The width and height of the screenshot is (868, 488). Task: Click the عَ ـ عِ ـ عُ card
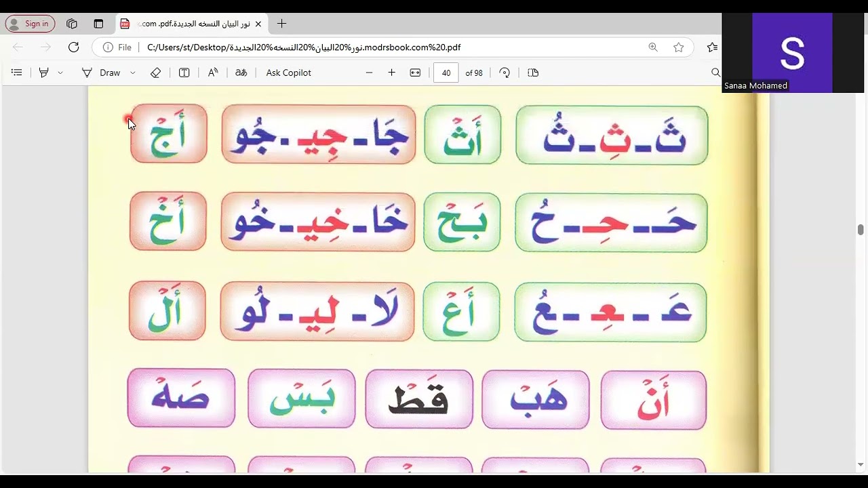[610, 312]
